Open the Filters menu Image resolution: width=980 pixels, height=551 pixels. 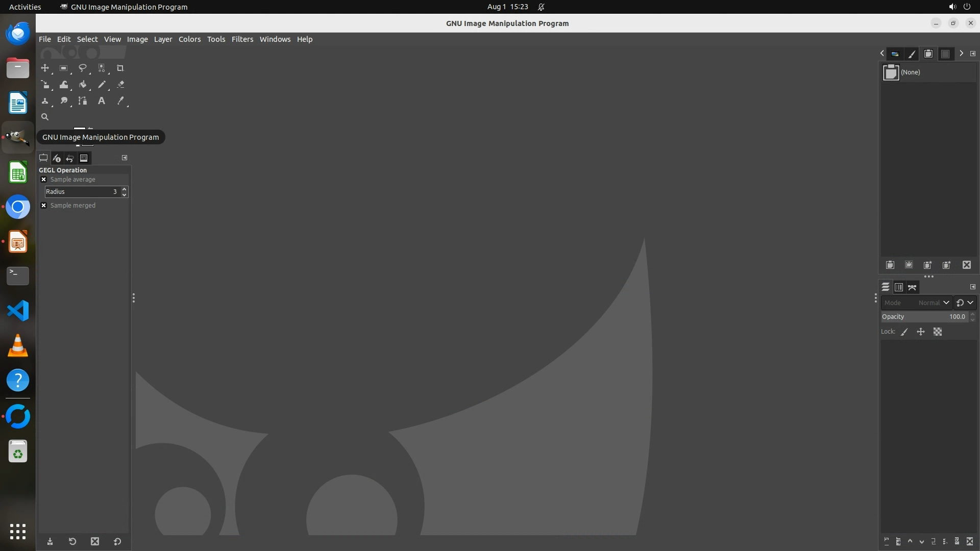click(242, 39)
